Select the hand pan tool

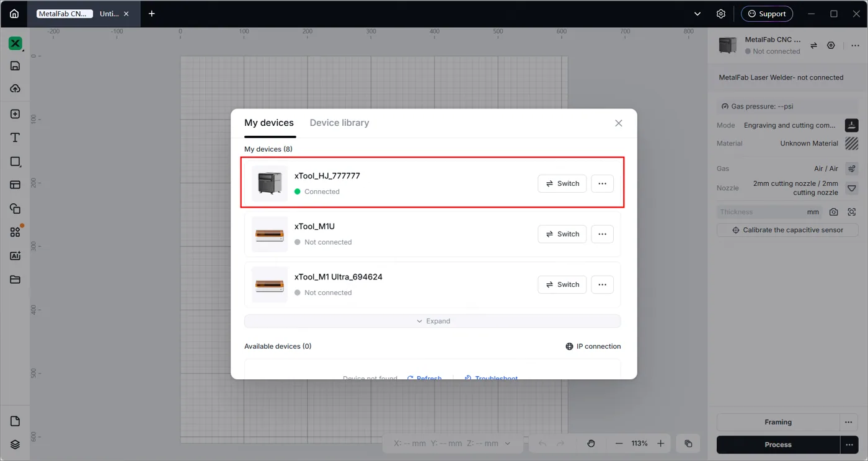[x=591, y=444]
